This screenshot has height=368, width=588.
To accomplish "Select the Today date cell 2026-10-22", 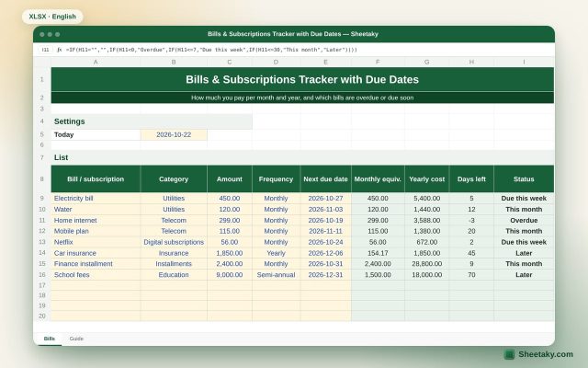I will click(174, 135).
